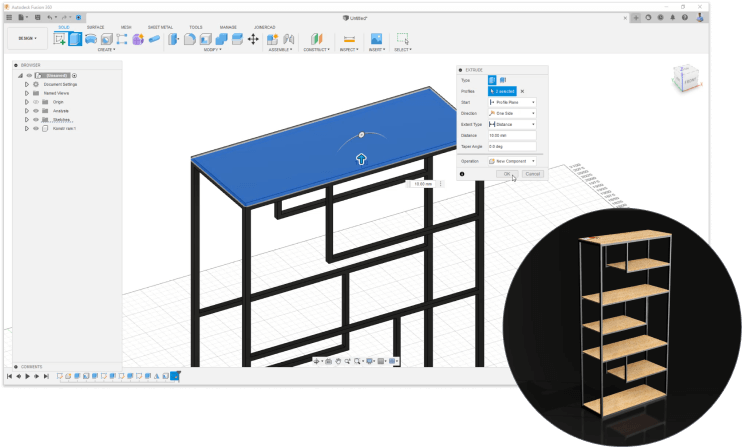The height and width of the screenshot is (447, 742).
Task: Click the timeline play button
Action: (x=27, y=377)
